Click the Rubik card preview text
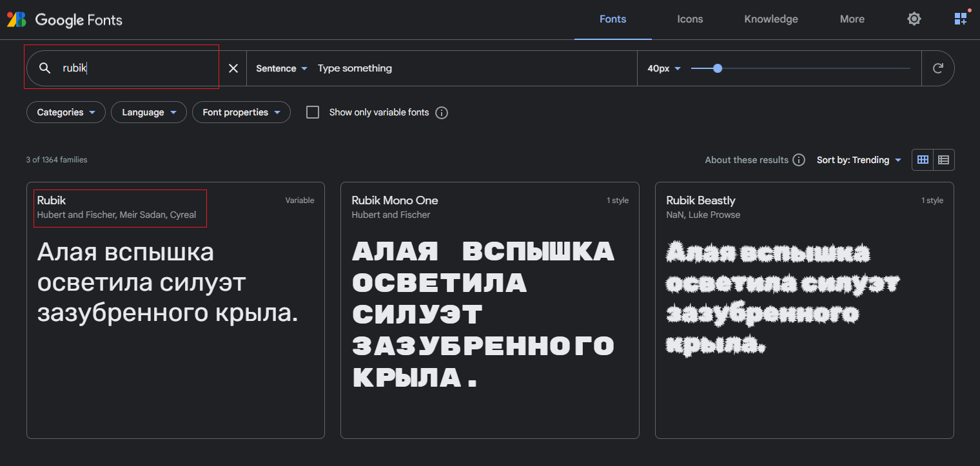Screen dimensions: 980x466 tap(168, 283)
